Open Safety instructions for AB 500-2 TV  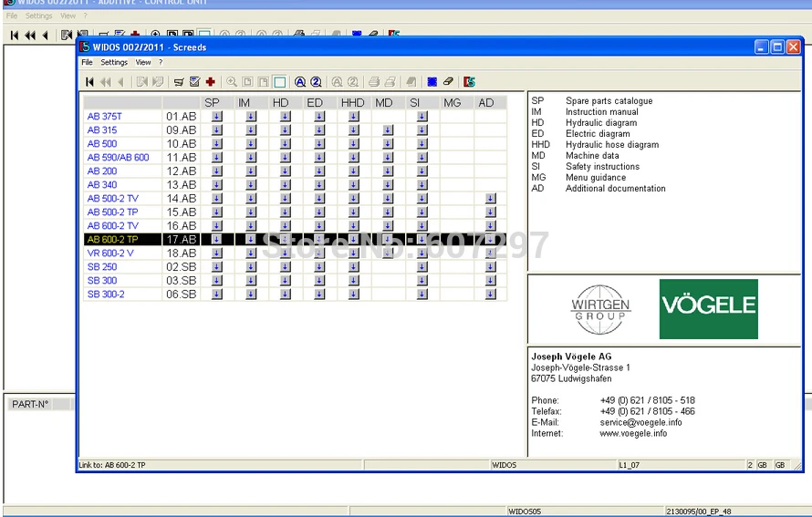[x=422, y=198]
